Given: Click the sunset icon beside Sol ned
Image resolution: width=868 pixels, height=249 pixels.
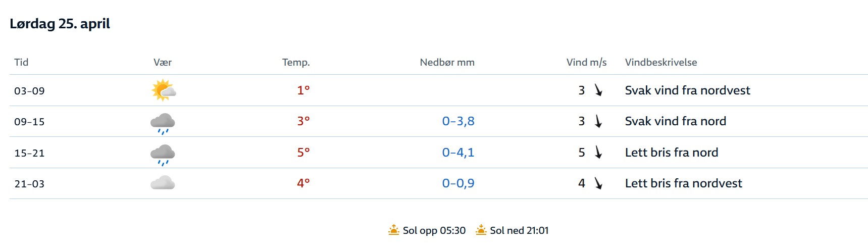Looking at the screenshot, I should [x=481, y=230].
